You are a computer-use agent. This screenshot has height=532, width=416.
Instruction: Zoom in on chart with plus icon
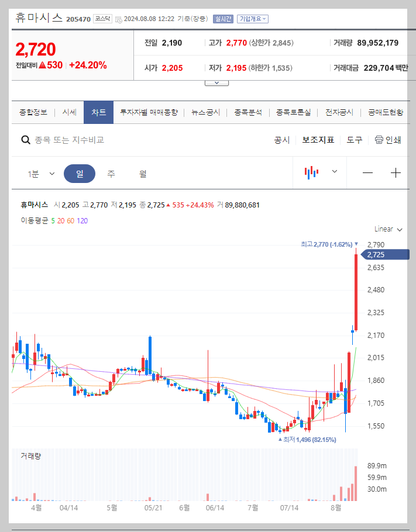(x=397, y=172)
